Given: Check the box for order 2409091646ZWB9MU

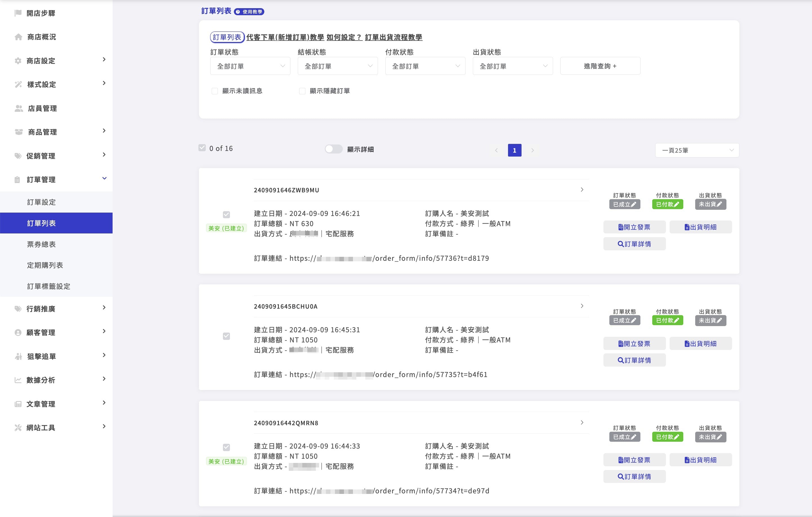Looking at the screenshot, I should pyautogui.click(x=226, y=215).
